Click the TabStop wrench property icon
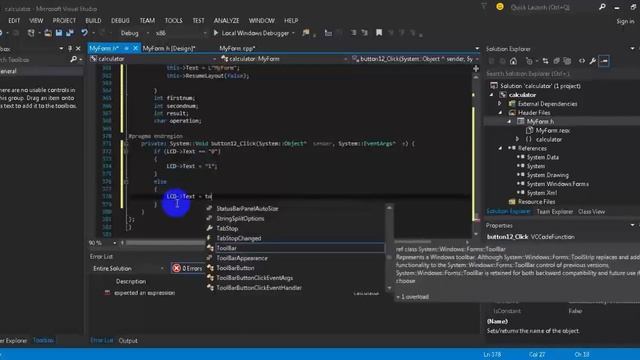Screen dimensions: 640x360 click(210, 228)
